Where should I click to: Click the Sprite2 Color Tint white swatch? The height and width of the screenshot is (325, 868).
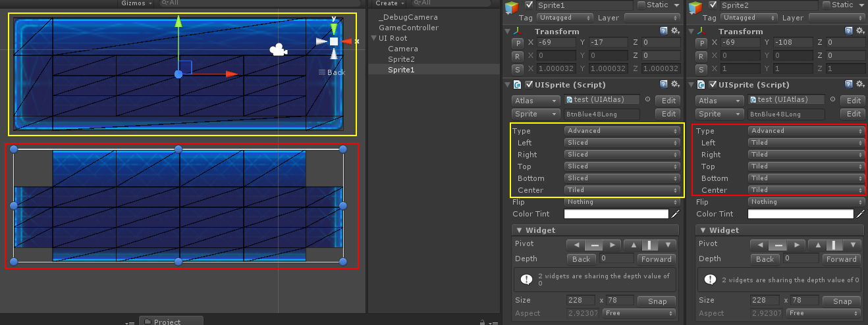tap(800, 214)
